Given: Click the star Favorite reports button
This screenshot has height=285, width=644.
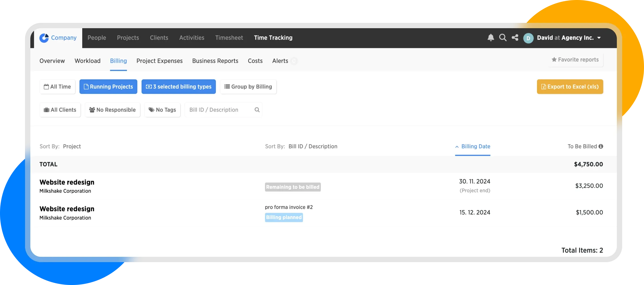Looking at the screenshot, I should [x=575, y=60].
